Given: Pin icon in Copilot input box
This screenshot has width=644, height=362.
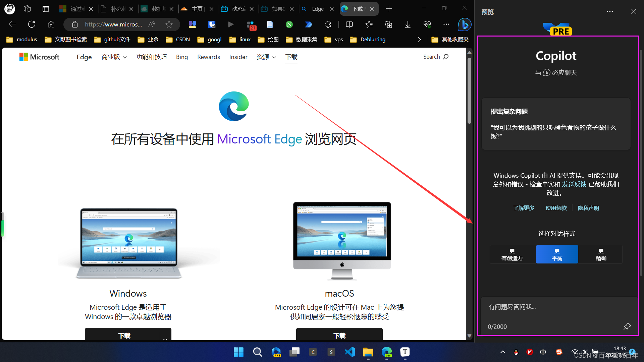Looking at the screenshot, I should point(627,326).
